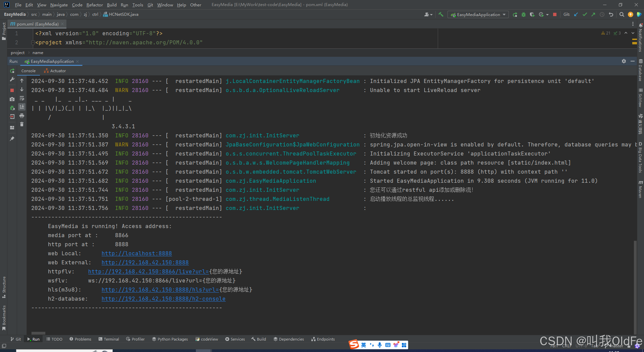Click the Sogou input method S icon

(354, 345)
